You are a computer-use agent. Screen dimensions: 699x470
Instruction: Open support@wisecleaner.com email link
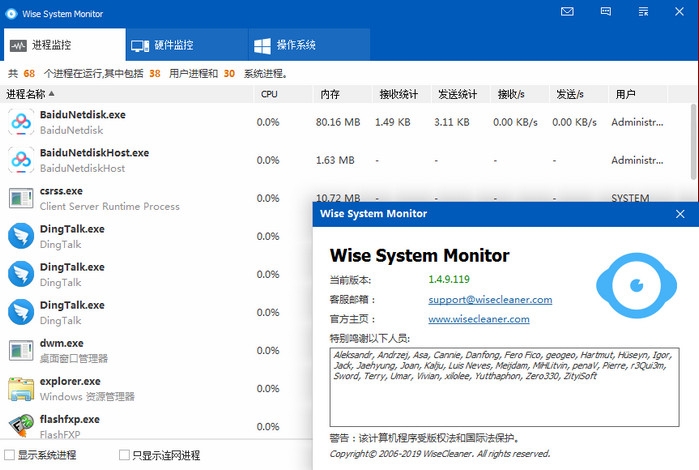(490, 300)
